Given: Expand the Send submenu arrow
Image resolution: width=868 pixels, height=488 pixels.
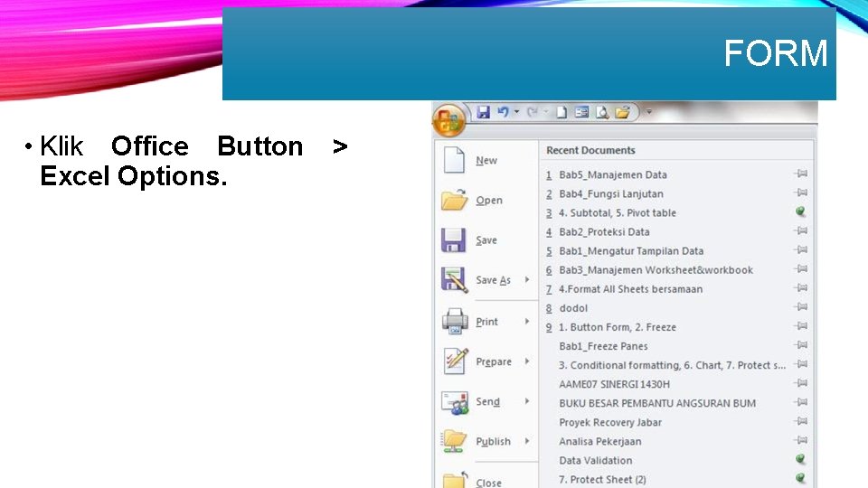Looking at the screenshot, I should coord(527,401).
